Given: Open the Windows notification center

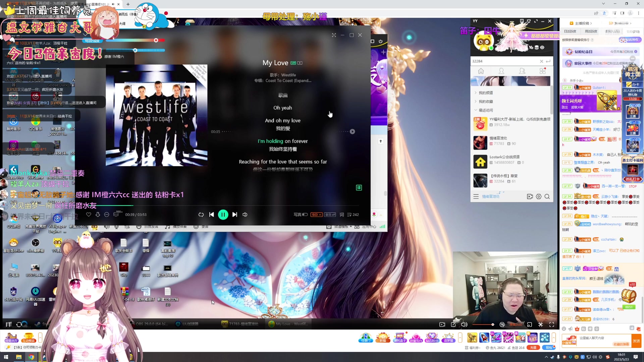Looking at the screenshot, I should (636, 357).
